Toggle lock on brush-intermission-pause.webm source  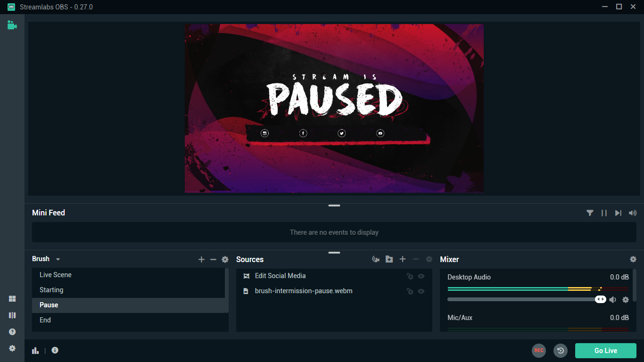point(410,291)
